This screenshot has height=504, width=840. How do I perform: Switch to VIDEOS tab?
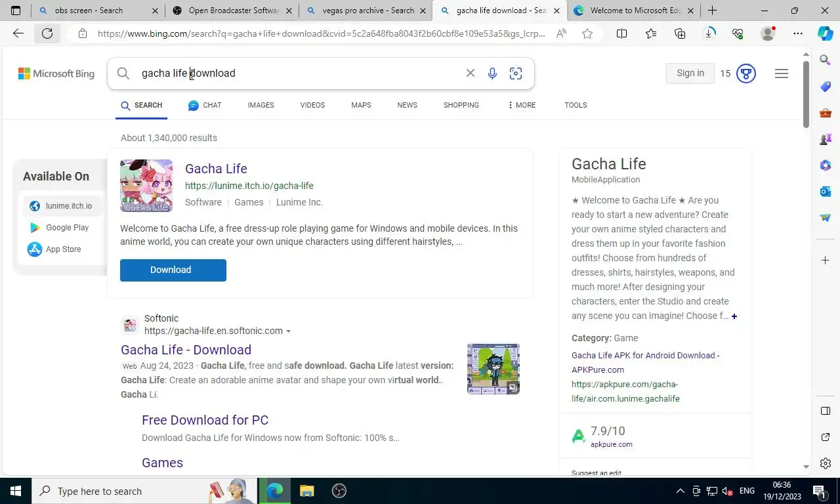pyautogui.click(x=312, y=105)
